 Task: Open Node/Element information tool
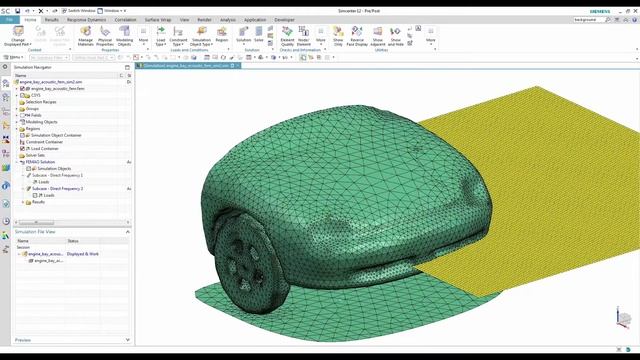304,36
